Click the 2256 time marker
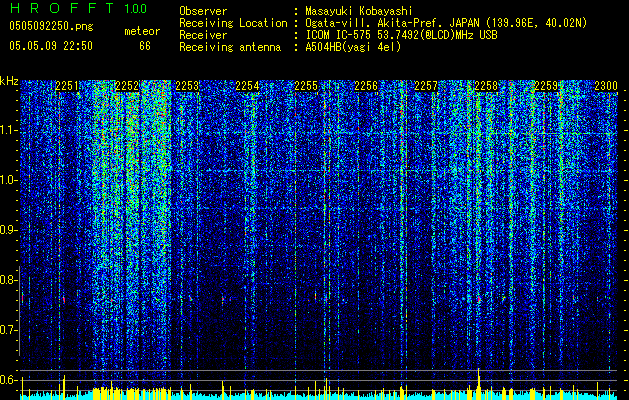Screen dimensions: 629x400 366,86
